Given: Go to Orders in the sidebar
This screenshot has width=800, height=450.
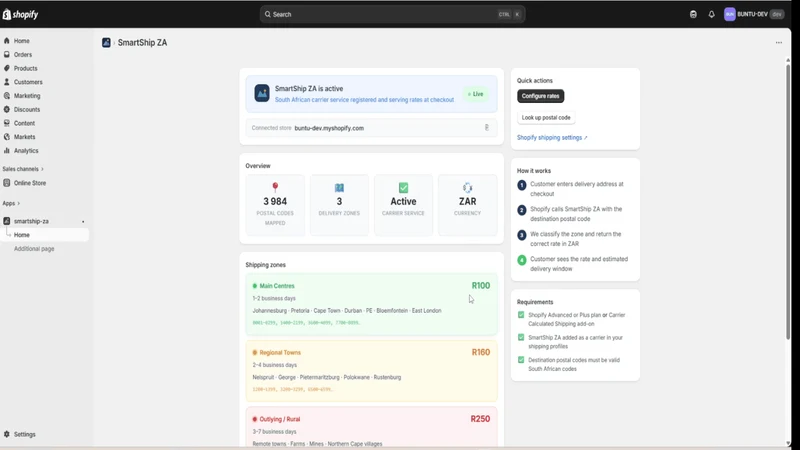Looking at the screenshot, I should click(23, 55).
